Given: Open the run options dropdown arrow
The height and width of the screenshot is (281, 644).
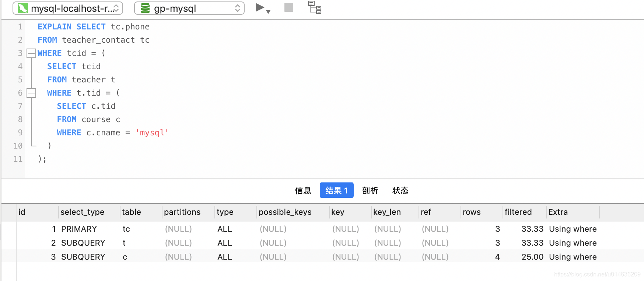Looking at the screenshot, I should pyautogui.click(x=268, y=12).
